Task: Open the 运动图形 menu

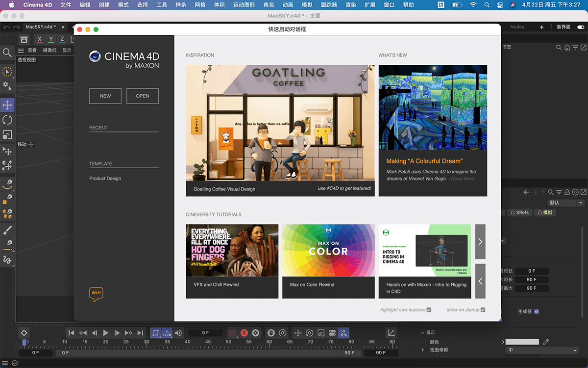Action: pyautogui.click(x=244, y=5)
